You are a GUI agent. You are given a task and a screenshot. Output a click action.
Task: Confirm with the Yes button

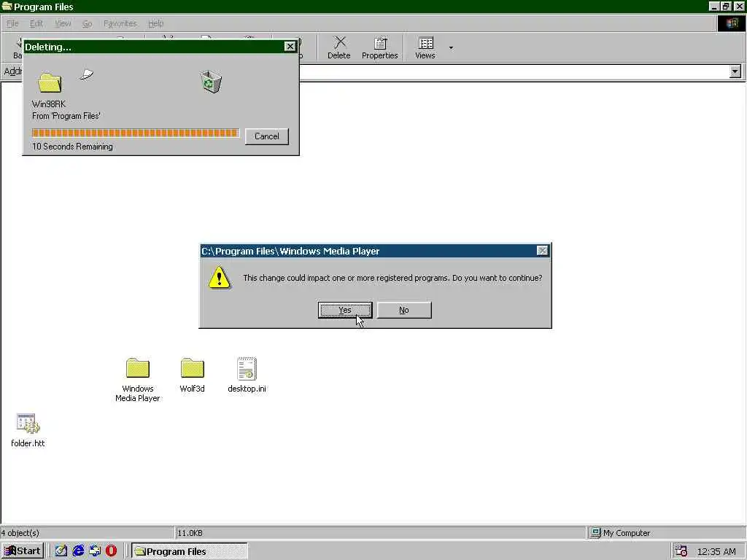[345, 310]
